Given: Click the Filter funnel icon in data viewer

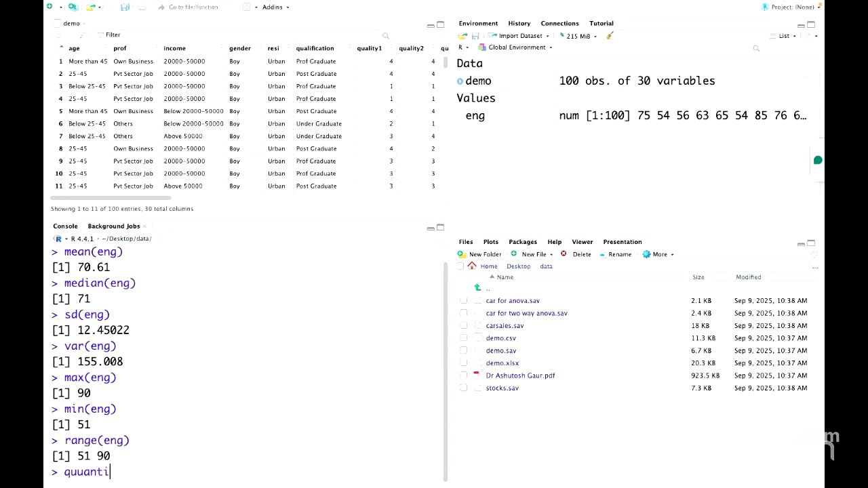Looking at the screenshot, I should [100, 35].
